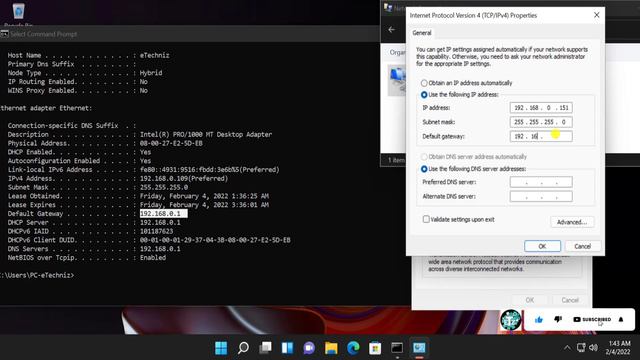Click the Subnet Mask 255.255.255.0 line in console

[98, 187]
